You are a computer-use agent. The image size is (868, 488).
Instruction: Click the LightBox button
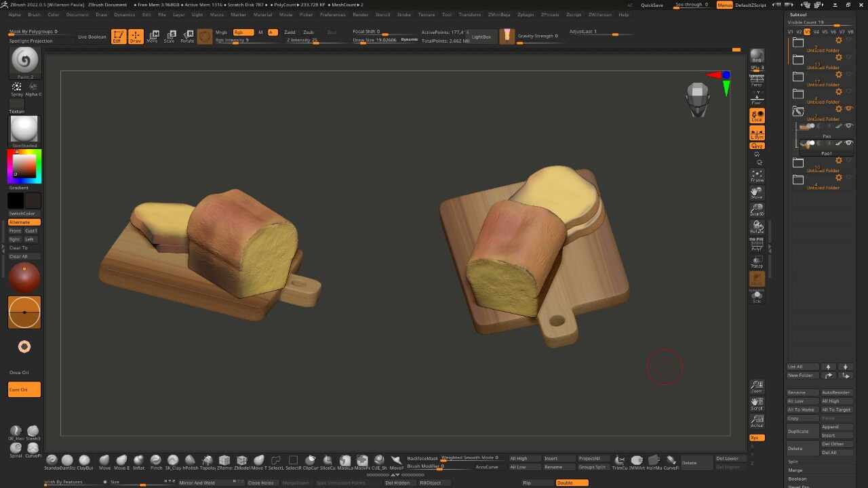pyautogui.click(x=481, y=37)
